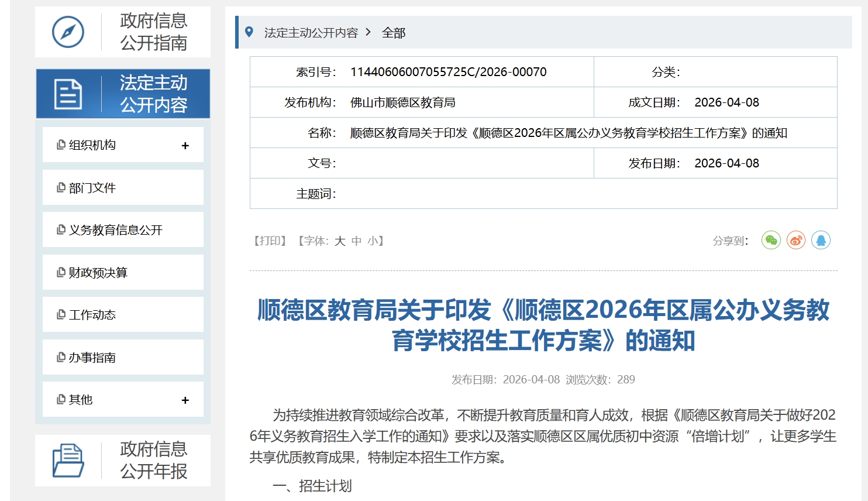868x501 pixels.
Task: Expand the 其他 plus sign
Action: point(185,400)
